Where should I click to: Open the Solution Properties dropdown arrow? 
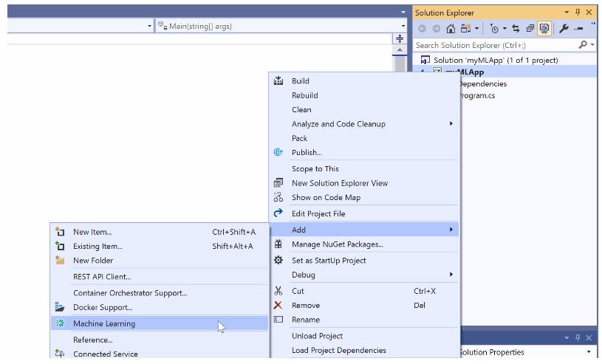click(589, 351)
